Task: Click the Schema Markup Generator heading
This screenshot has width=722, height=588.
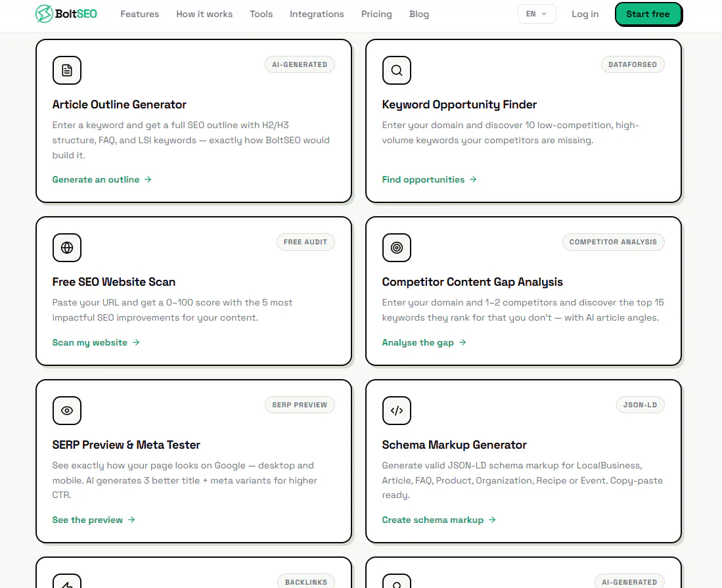Action: tap(454, 445)
